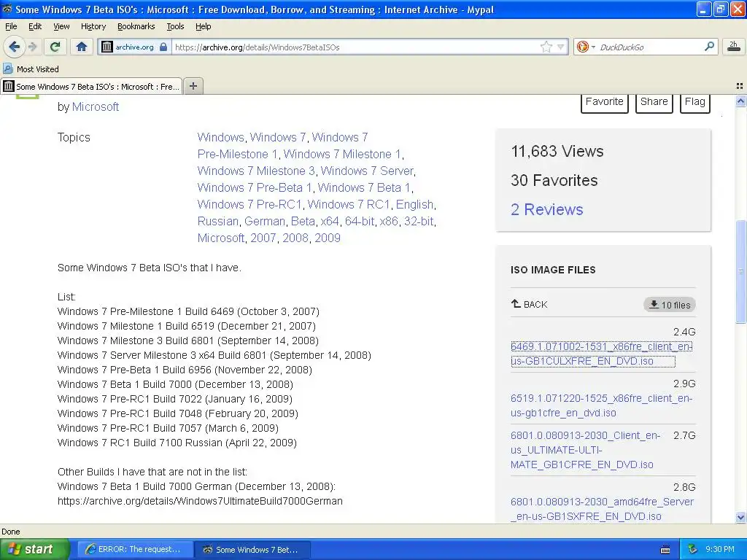
Task: Click the page scrollbar up arrow
Action: click(x=740, y=101)
